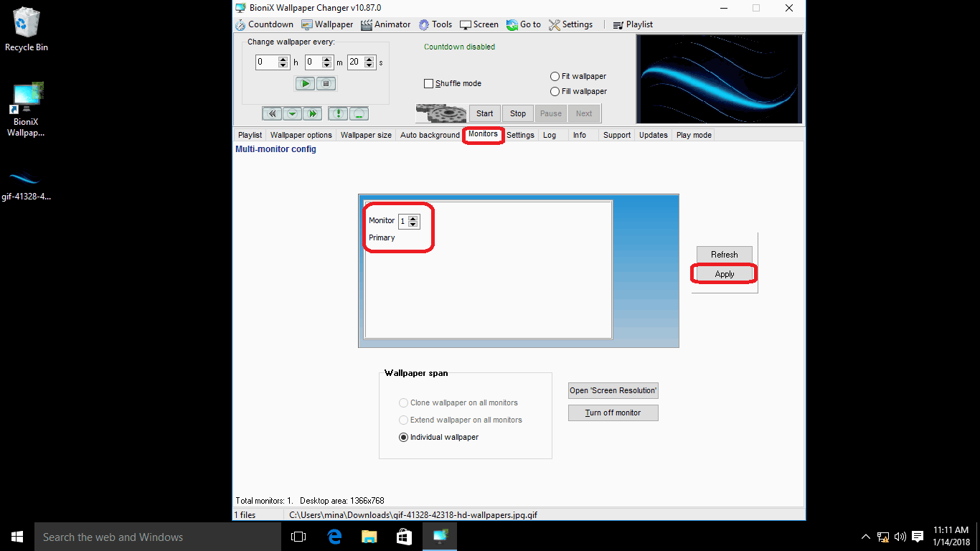The image size is (980, 551).
Task: Open Task View on taskbar
Action: click(x=298, y=537)
